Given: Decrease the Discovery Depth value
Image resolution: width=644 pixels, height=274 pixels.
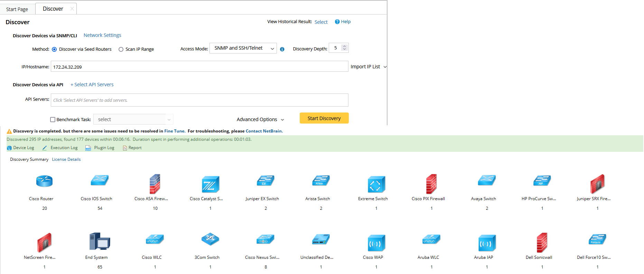Looking at the screenshot, I should (x=344, y=50).
